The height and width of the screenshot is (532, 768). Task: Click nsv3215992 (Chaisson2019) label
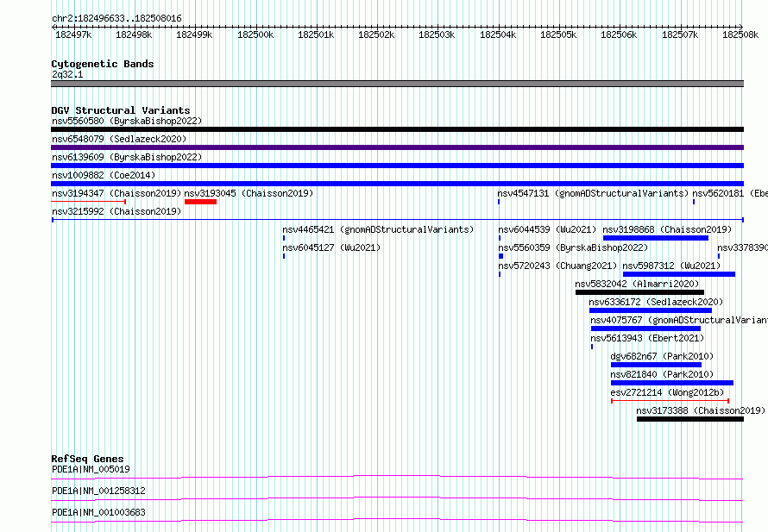[116, 211]
